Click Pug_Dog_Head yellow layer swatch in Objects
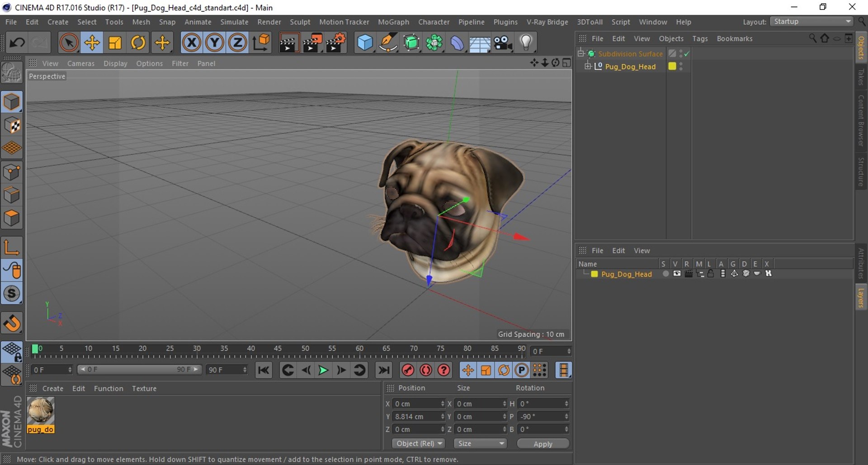The width and height of the screenshot is (868, 465). pyautogui.click(x=672, y=66)
